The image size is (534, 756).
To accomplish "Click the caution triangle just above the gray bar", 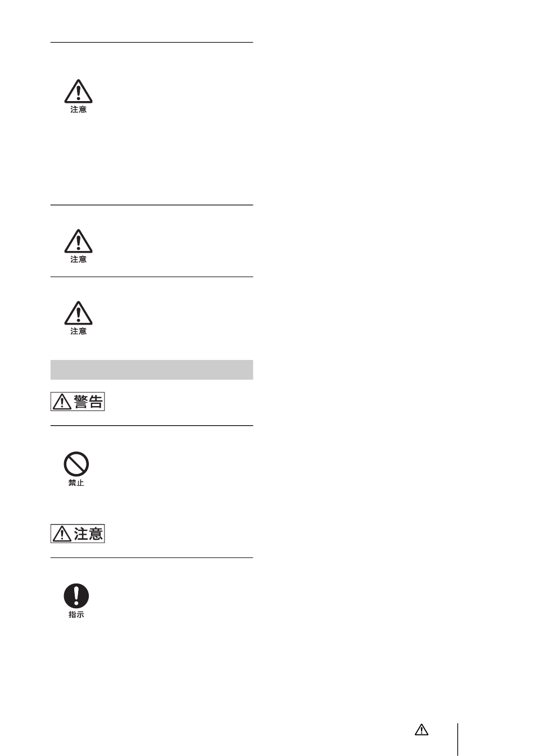I will (x=78, y=313).
